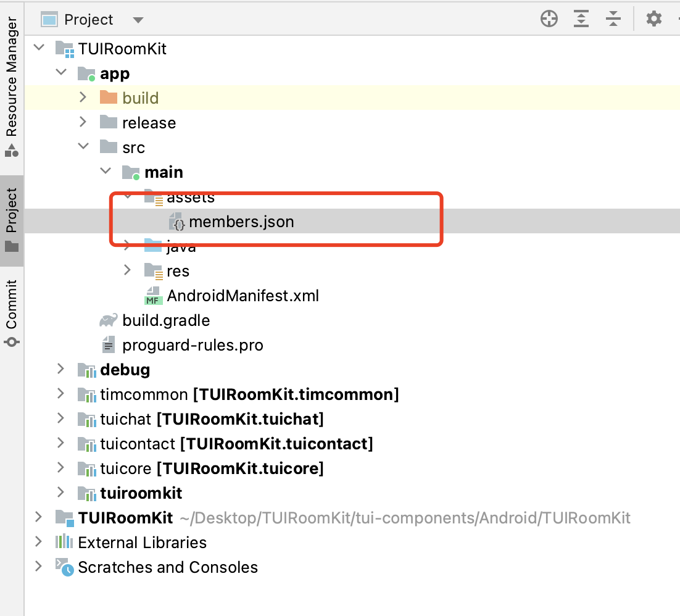The width and height of the screenshot is (680, 616).
Task: Select the res folder label
Action: [x=178, y=271]
